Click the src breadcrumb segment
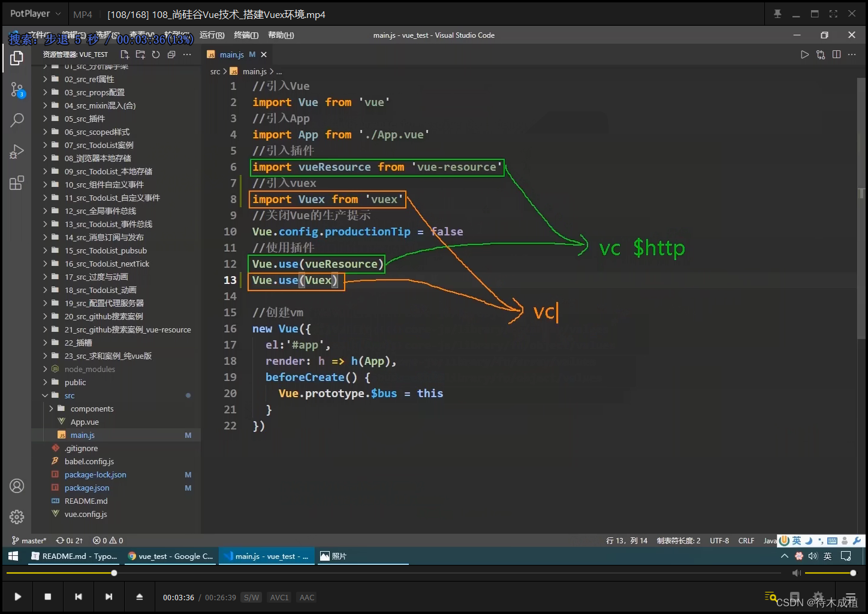868x614 pixels. point(215,71)
